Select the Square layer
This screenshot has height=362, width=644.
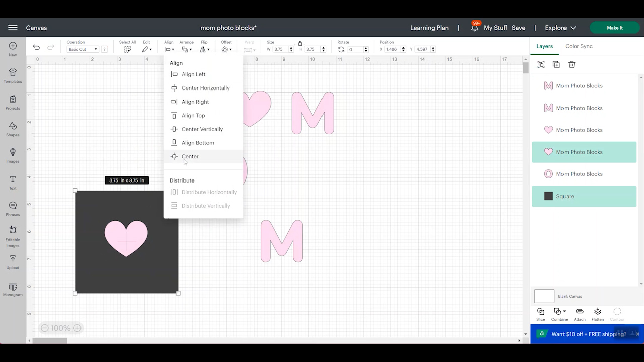[584, 196]
